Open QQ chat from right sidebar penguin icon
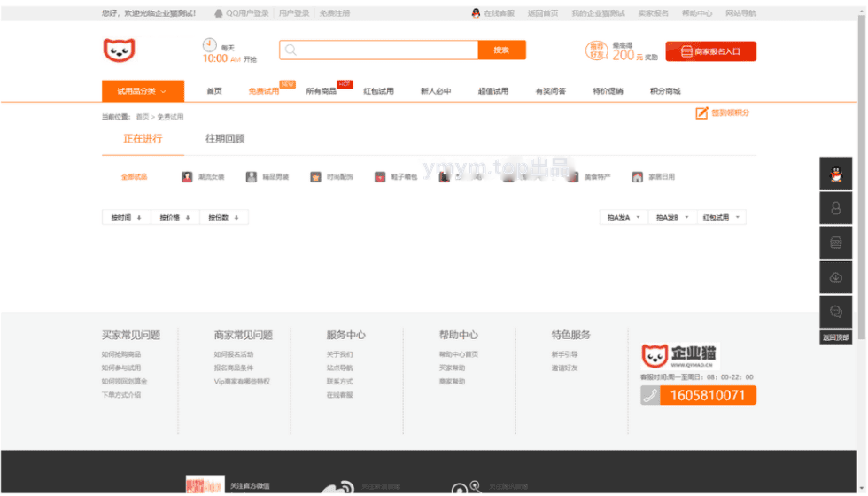The width and height of the screenshot is (868, 496). pyautogui.click(x=836, y=174)
